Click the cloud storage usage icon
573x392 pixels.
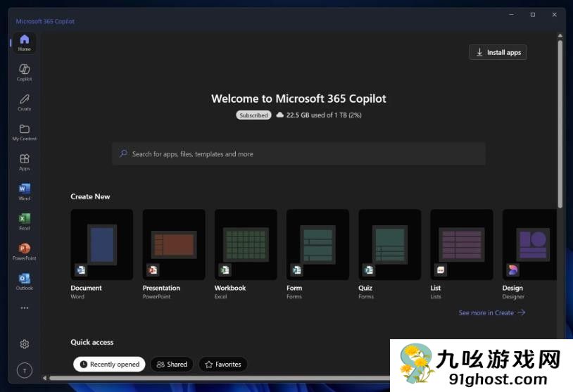280,115
